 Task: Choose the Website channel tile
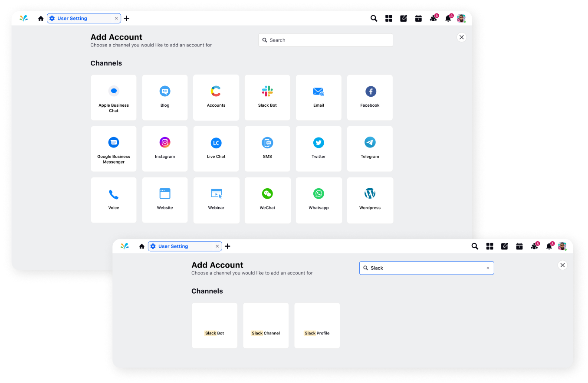(165, 200)
